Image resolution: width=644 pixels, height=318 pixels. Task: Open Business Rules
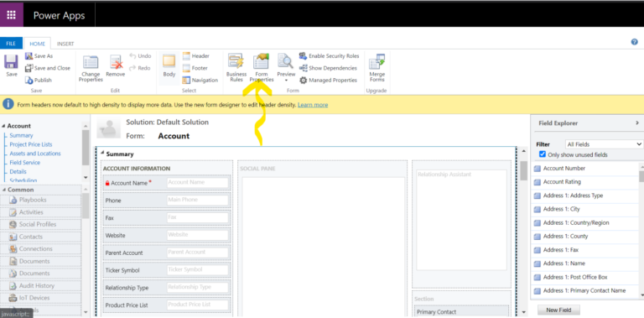click(236, 68)
